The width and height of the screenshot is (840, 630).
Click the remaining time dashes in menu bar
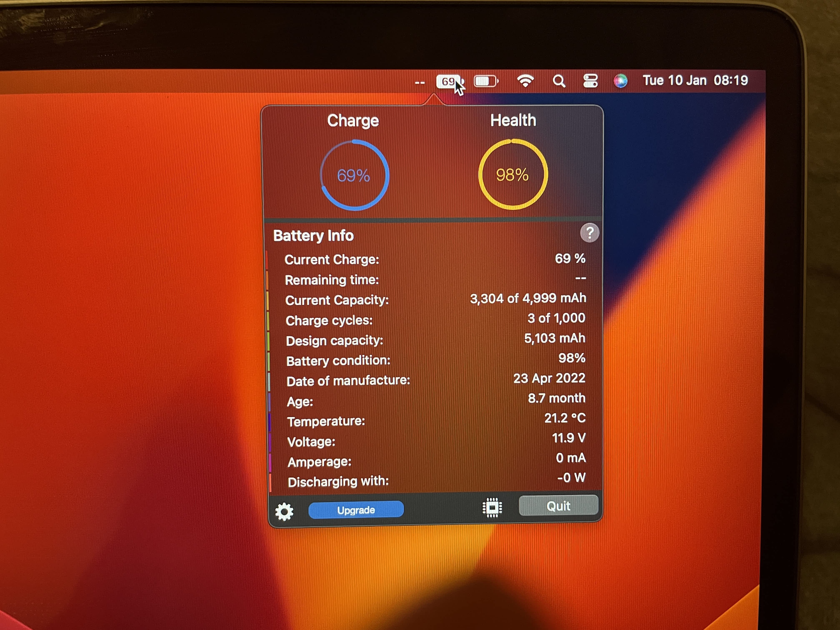click(420, 83)
